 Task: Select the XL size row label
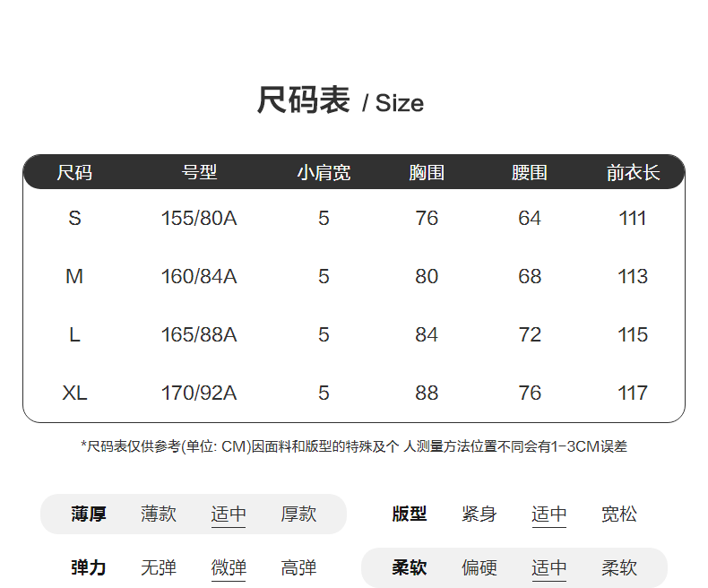click(x=74, y=393)
